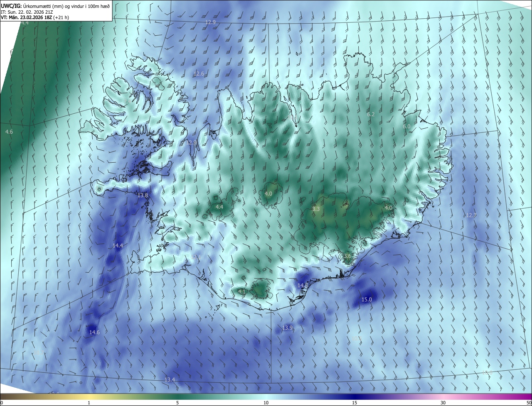Click the colour scale tick labelled 10
532x406 pixels.
pyautogui.click(x=266, y=403)
